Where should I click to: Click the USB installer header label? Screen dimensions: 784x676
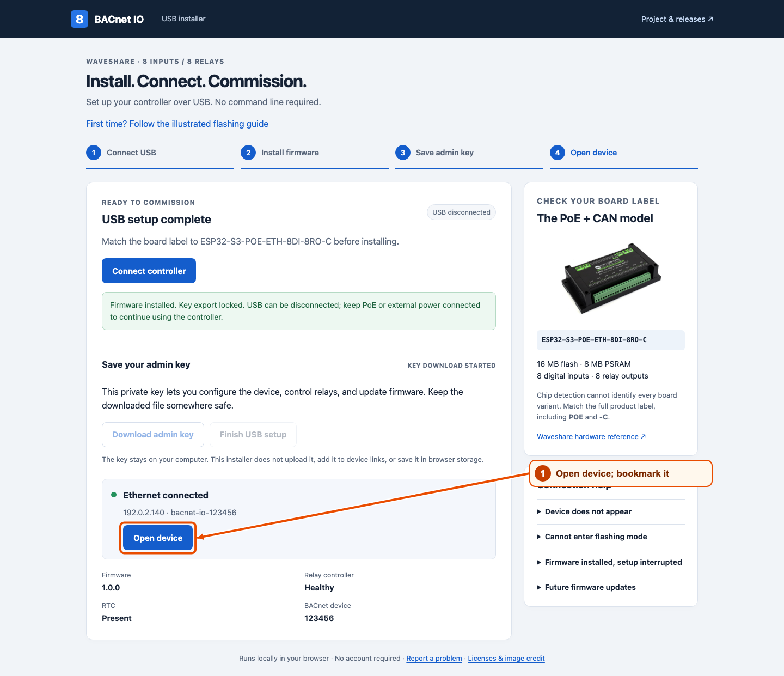coord(183,19)
